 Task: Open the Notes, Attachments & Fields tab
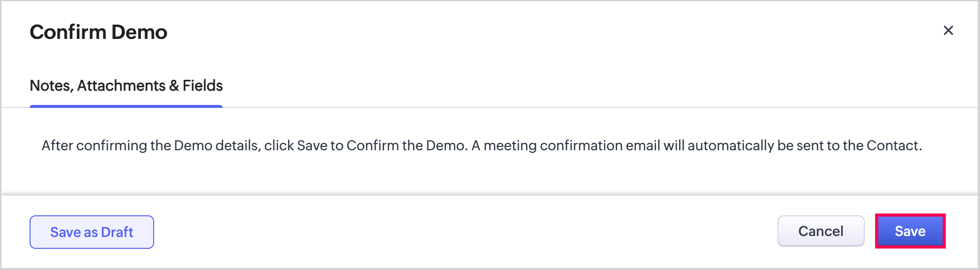point(126,86)
